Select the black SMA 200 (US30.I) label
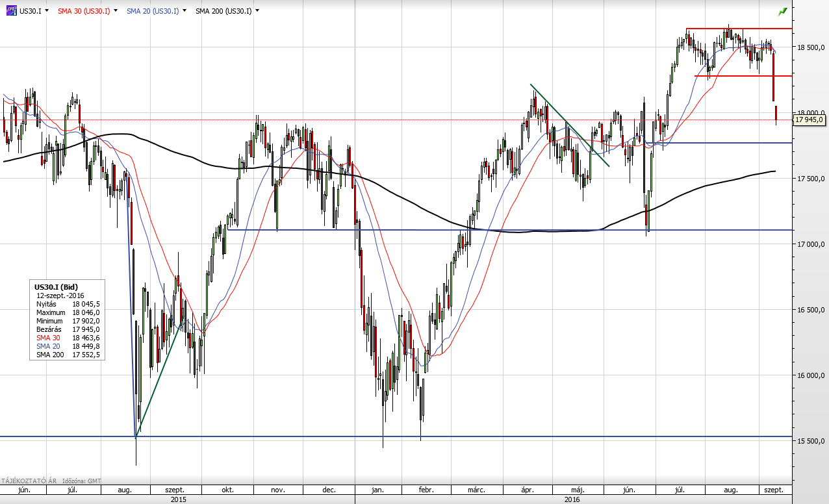The width and height of the screenshot is (829, 504). [223, 11]
